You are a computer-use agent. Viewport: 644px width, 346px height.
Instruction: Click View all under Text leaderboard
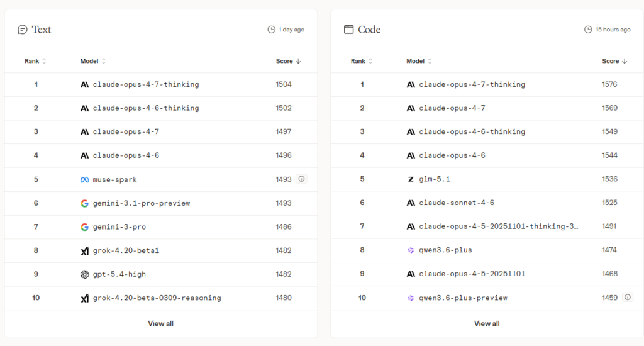coord(160,323)
